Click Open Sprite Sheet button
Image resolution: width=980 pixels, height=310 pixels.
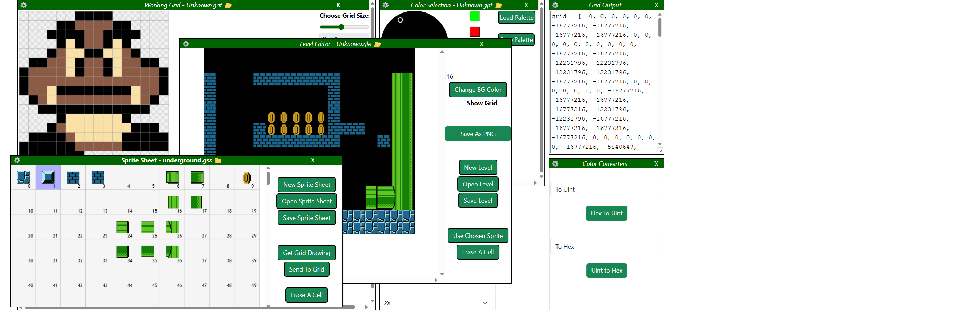(306, 201)
